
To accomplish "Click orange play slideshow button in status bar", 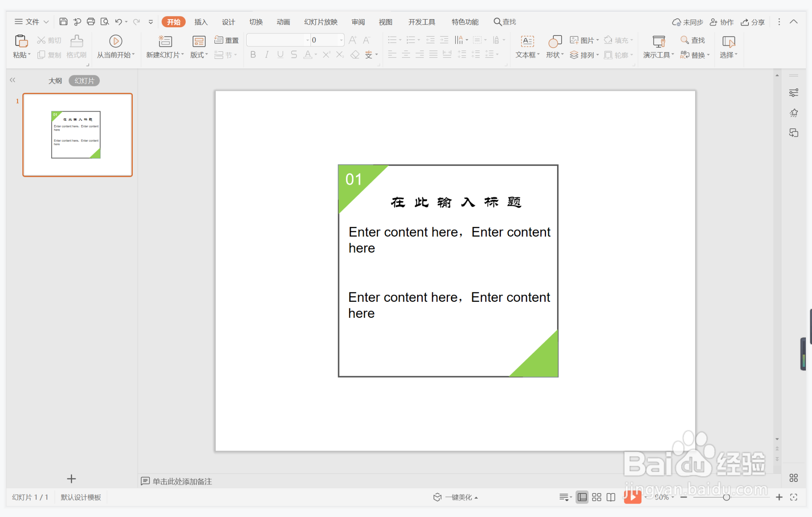I will coord(632,497).
